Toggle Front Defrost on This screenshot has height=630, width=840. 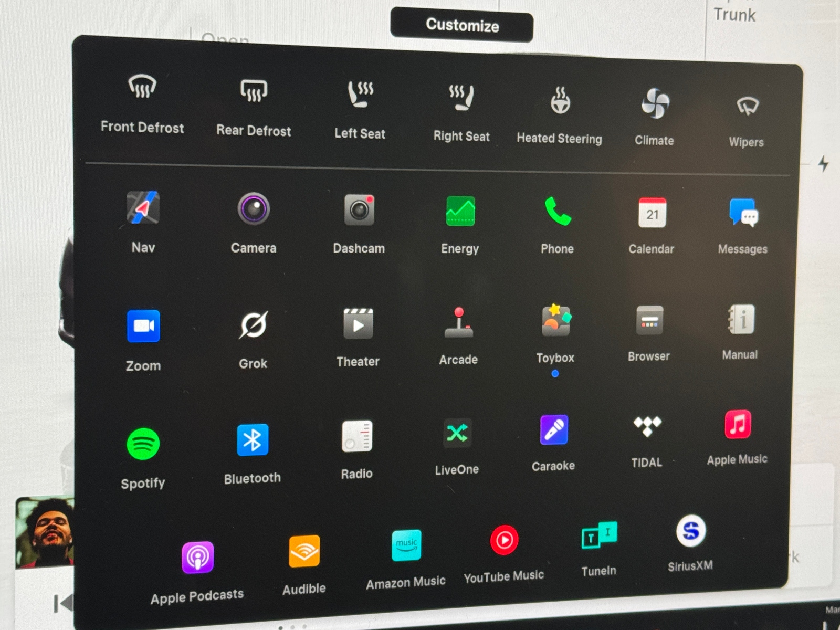tap(142, 87)
